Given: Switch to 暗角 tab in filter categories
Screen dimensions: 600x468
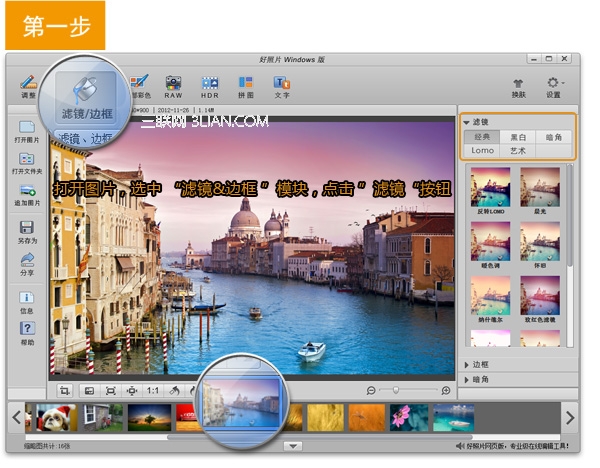Looking at the screenshot, I should [554, 137].
